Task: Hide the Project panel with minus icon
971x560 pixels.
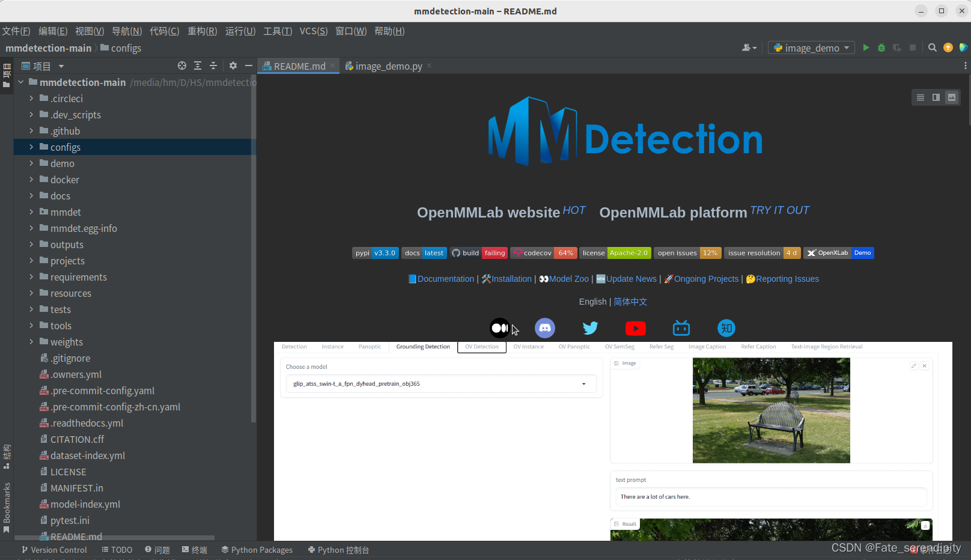Action: [248, 65]
